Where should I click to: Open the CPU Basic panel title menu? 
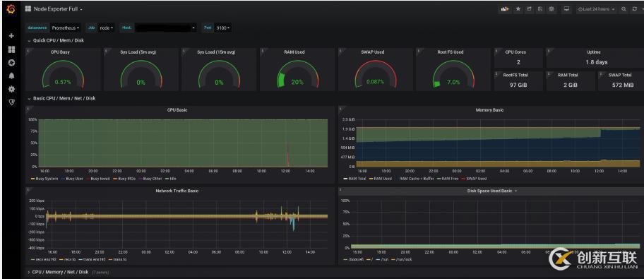pyautogui.click(x=177, y=109)
